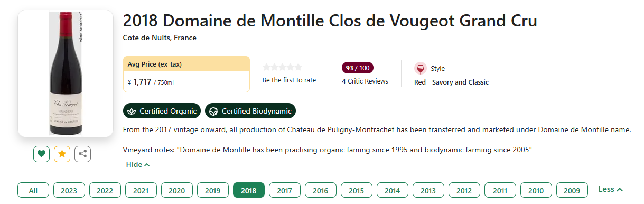Open the Clos Vougeot bottle thumbnail

66,73
